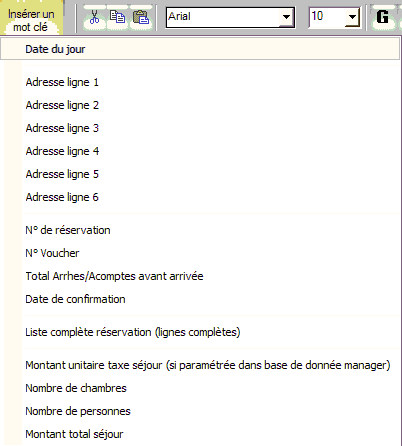402x446 pixels.
Task: Click the Insérer un mot clé button
Action: coord(31,20)
